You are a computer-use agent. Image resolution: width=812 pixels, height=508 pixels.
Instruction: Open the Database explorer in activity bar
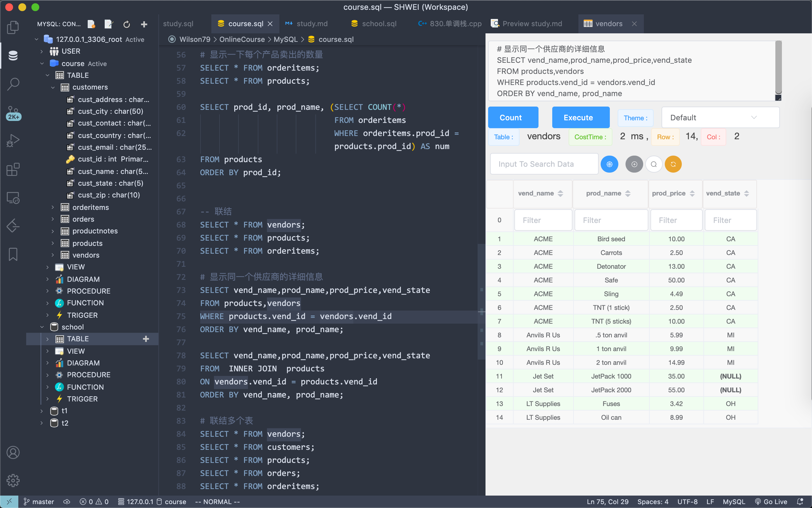point(13,56)
